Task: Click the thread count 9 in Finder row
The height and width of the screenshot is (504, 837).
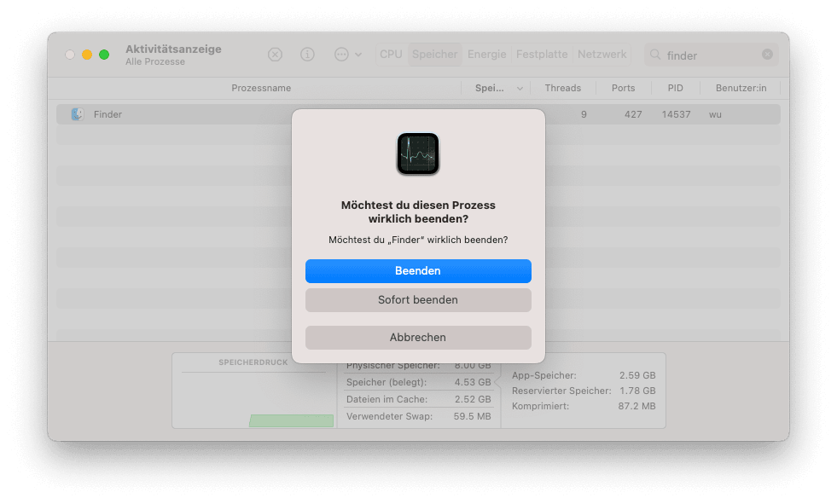Action: coord(584,114)
